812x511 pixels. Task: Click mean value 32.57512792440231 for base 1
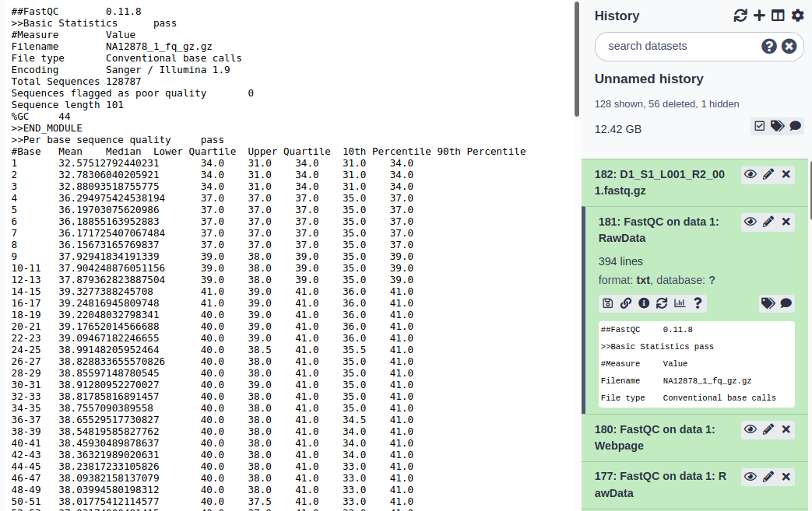coord(109,163)
